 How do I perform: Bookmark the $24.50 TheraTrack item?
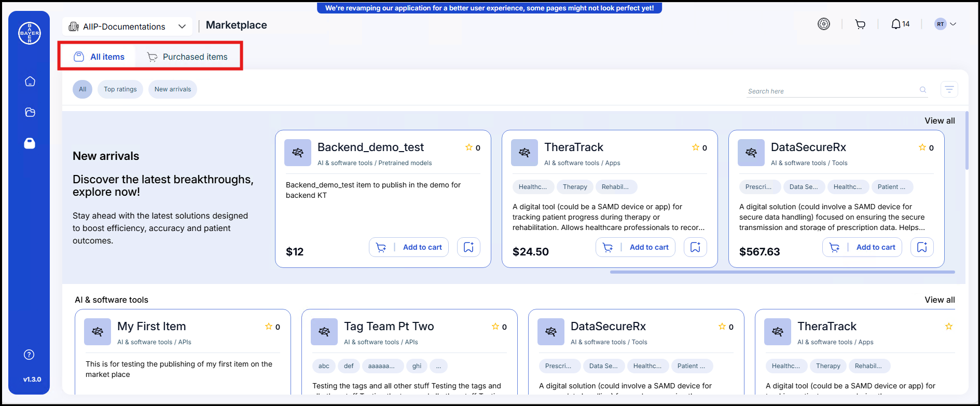coord(695,247)
